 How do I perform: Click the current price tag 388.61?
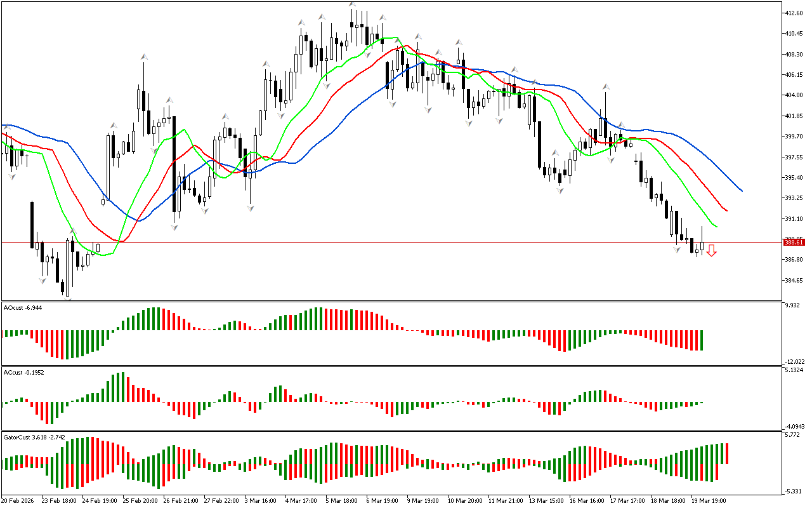click(x=794, y=242)
